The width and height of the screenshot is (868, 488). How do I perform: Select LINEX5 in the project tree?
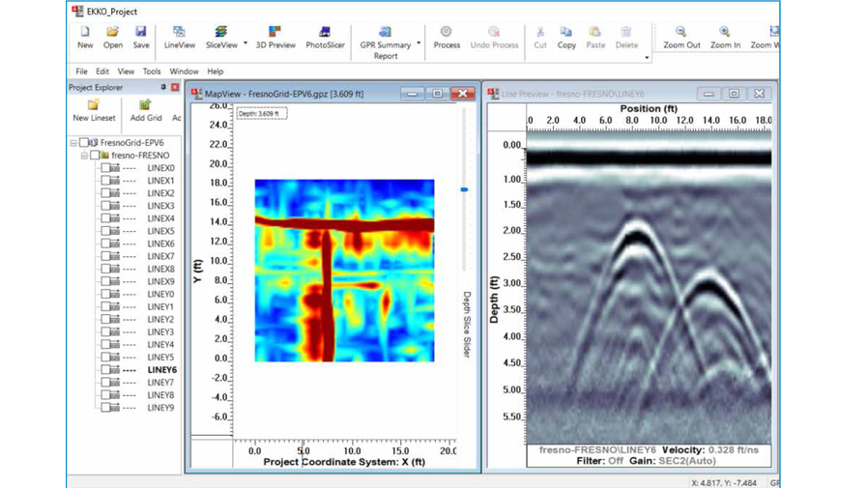(160, 231)
